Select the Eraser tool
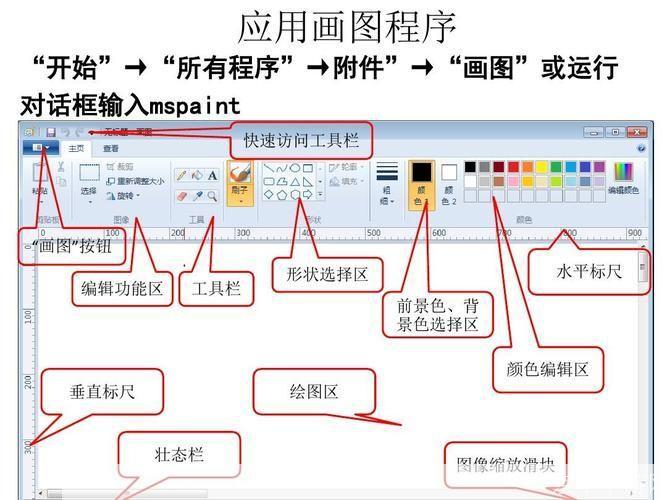The height and width of the screenshot is (500, 667). coord(182,196)
